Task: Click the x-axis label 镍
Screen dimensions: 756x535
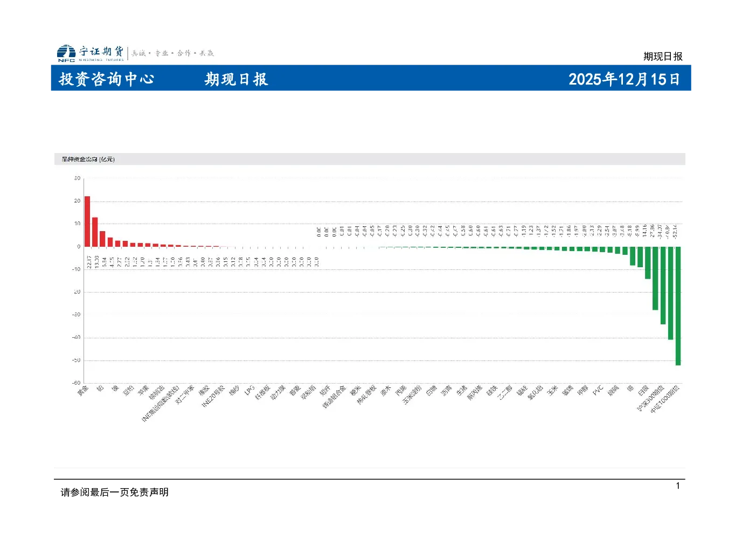Action: 115,388
